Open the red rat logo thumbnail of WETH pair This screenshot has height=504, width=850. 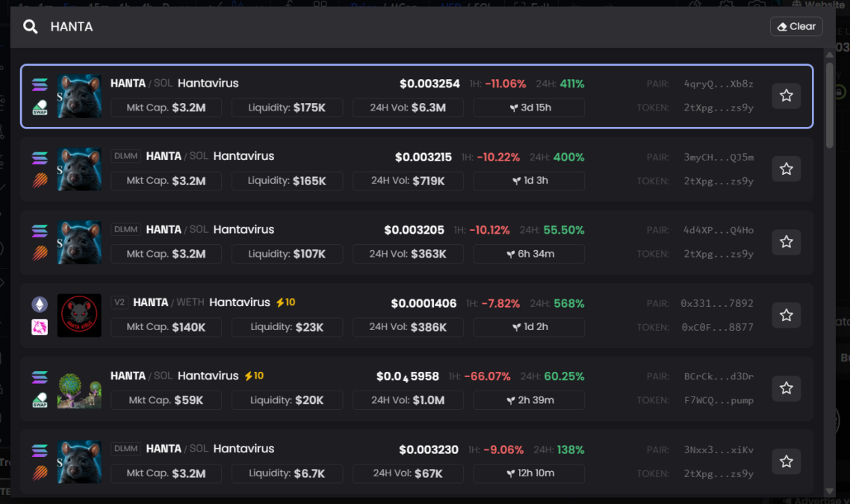tap(79, 315)
